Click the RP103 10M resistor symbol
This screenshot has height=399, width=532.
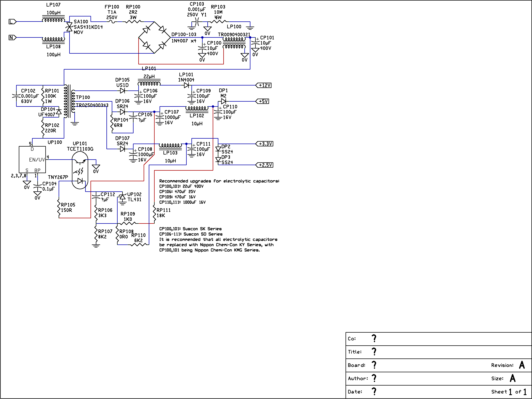218,22
